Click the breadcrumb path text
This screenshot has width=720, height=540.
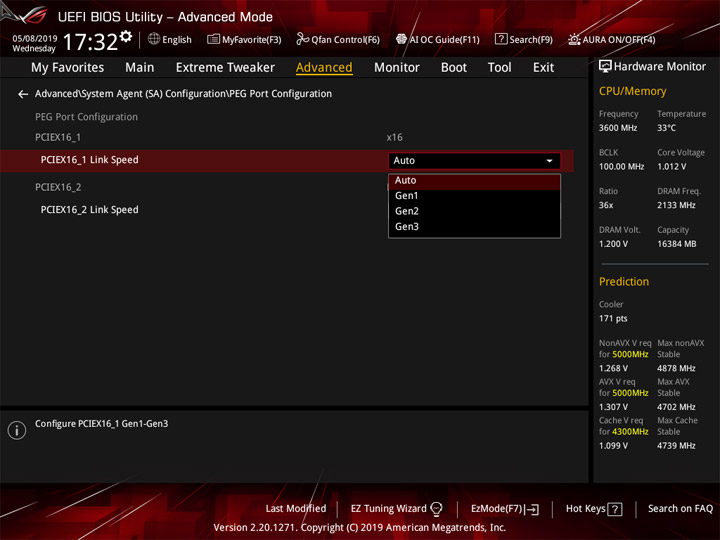(x=183, y=94)
